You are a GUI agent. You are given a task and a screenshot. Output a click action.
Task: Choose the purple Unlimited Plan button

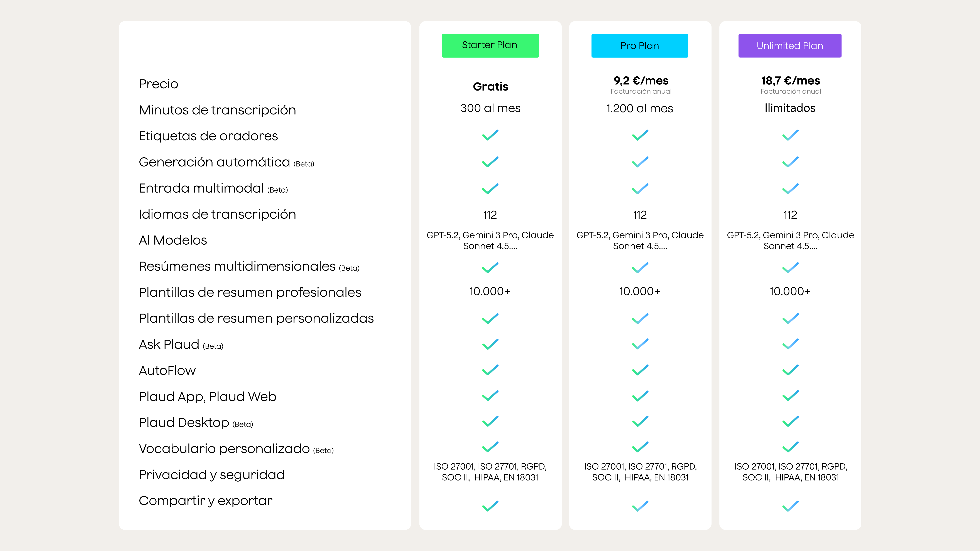pos(790,46)
